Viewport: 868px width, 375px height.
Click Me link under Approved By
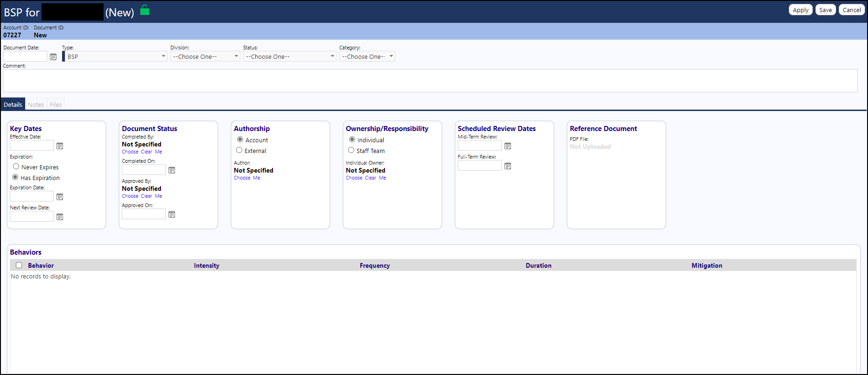point(159,196)
